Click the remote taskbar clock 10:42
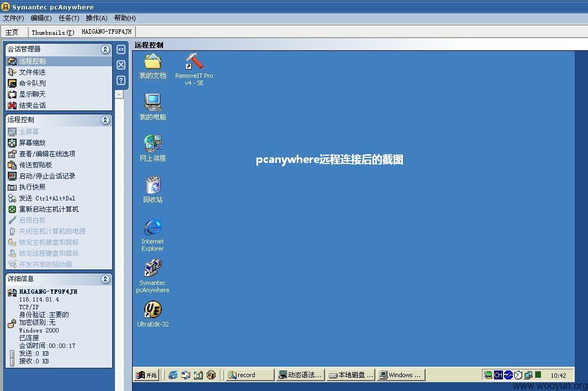The height and width of the screenshot is (391, 588). tap(558, 375)
